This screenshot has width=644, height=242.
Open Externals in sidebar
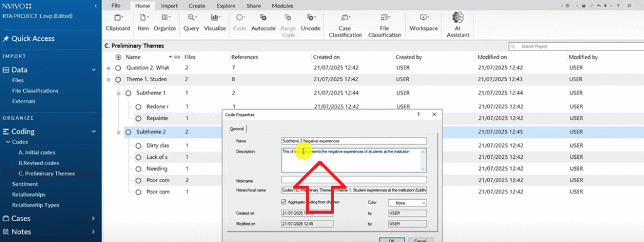[23, 101]
